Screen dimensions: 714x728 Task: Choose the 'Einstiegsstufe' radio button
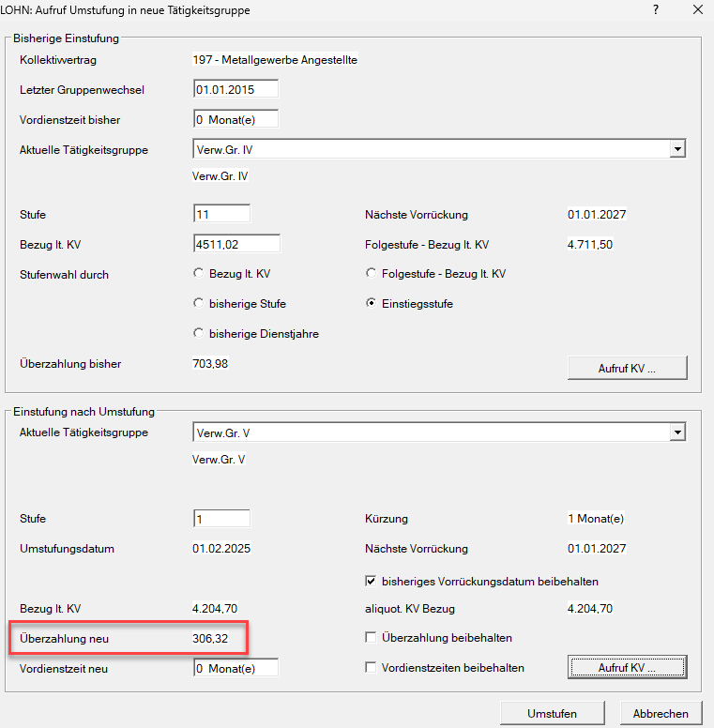(371, 304)
